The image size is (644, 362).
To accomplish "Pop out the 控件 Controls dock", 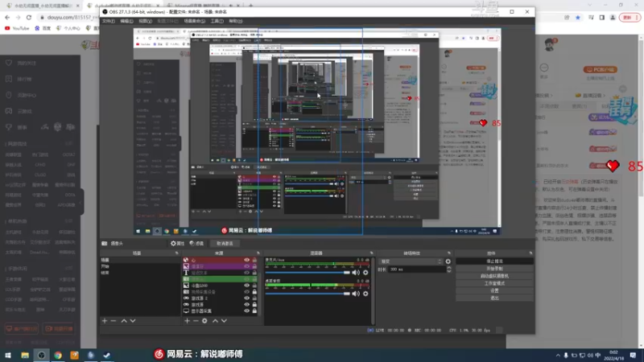I will pyautogui.click(x=530, y=253).
